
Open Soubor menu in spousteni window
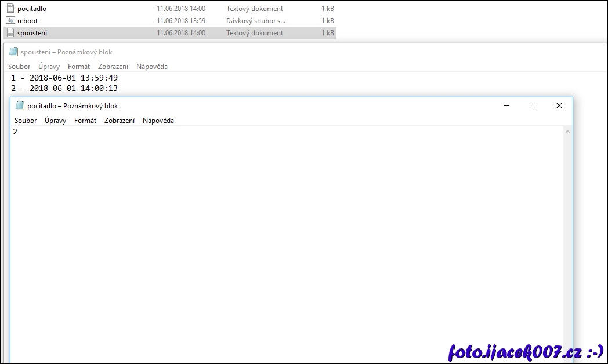pyautogui.click(x=19, y=67)
